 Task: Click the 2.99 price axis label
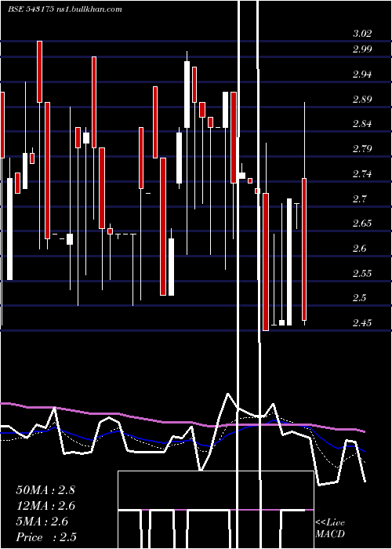coord(362,49)
